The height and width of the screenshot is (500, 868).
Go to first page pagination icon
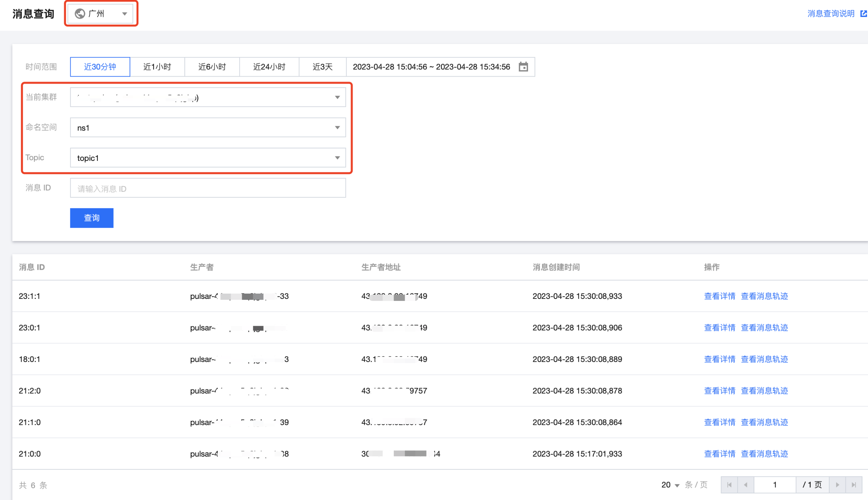click(729, 485)
